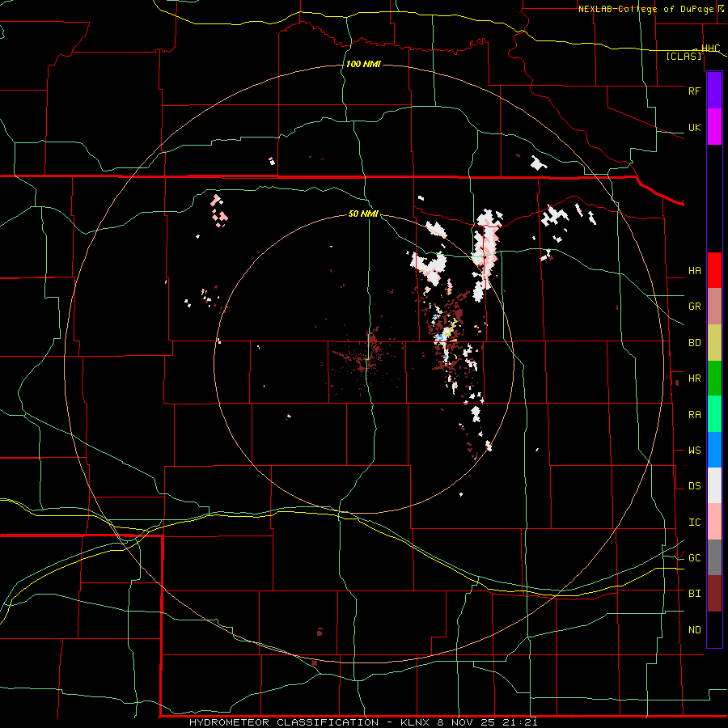Click the KLNX radar site identifier
The width and height of the screenshot is (728, 728).
point(415,722)
